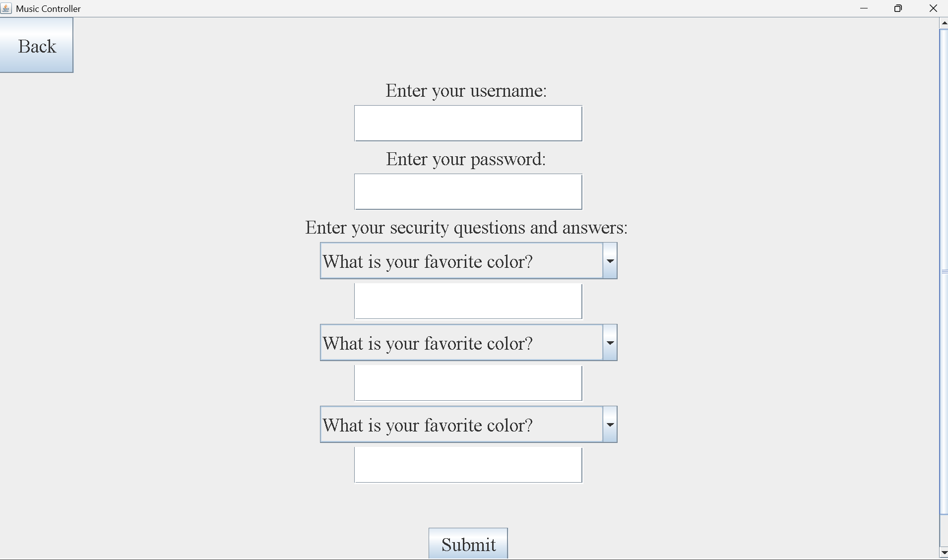Viewport: 948px width, 560px height.
Task: Click the second dropdown arrow icon
Action: tap(610, 342)
